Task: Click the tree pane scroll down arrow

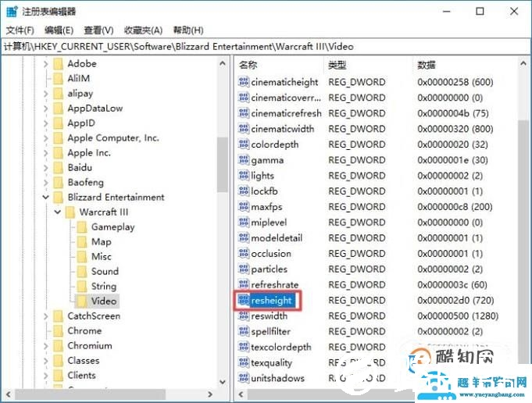Action: [x=223, y=382]
